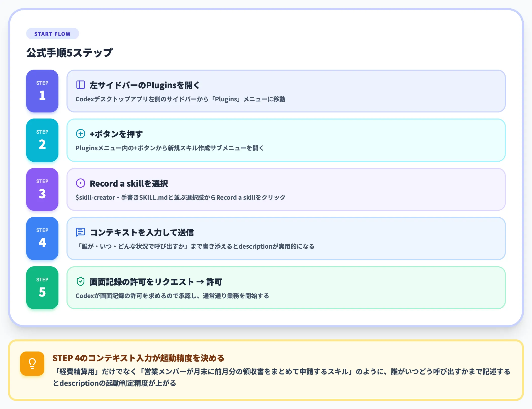Click the tip paragraph starting with 「経費精算用」

tap(281, 377)
